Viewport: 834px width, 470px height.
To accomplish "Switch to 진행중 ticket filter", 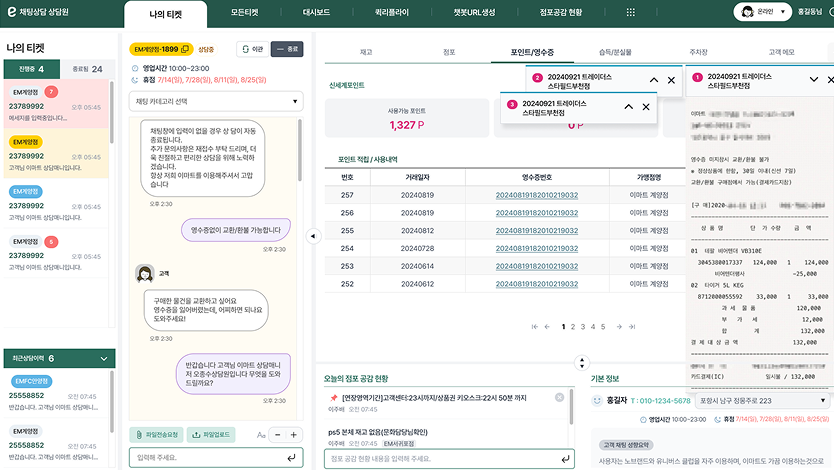I will [x=31, y=69].
